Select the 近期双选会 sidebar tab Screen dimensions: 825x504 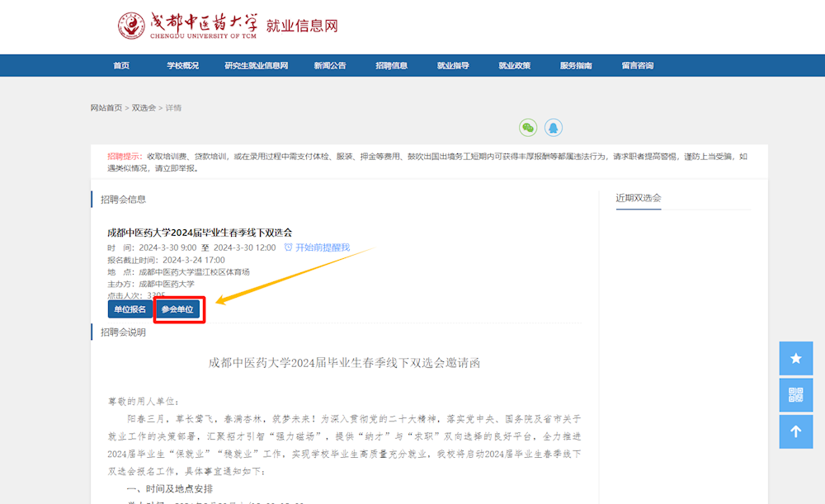[x=639, y=198]
